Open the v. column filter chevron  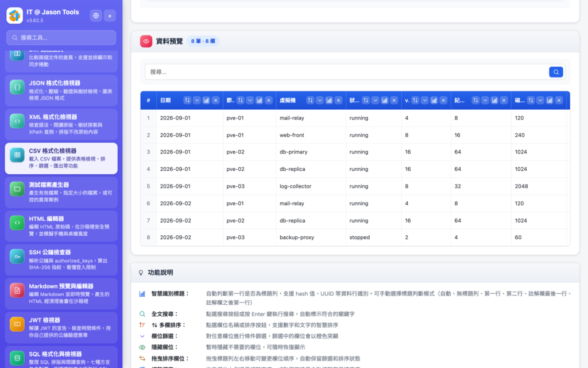coord(425,100)
